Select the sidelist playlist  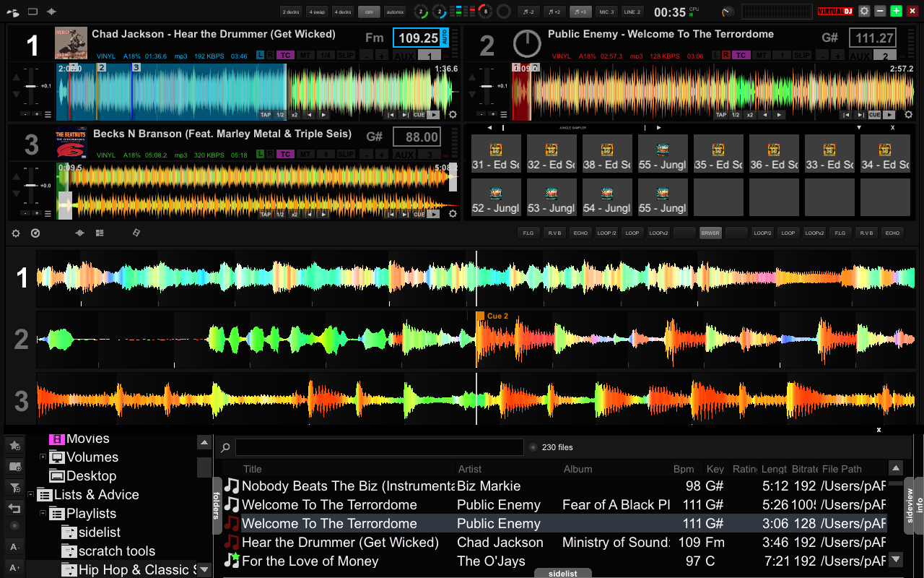pos(100,532)
